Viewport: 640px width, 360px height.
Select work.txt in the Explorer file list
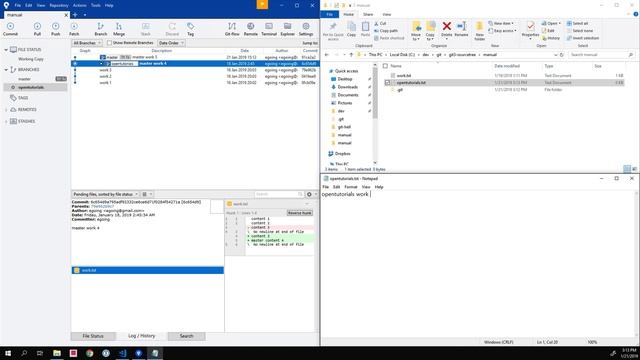coord(404,76)
